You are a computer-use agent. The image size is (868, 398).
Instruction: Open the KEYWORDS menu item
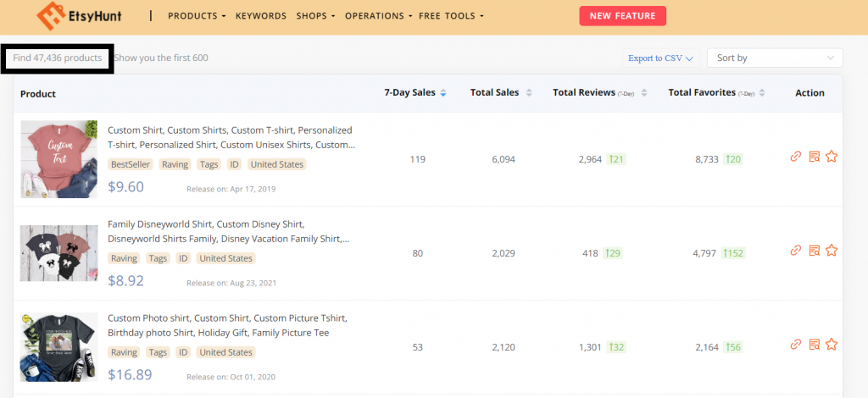260,16
